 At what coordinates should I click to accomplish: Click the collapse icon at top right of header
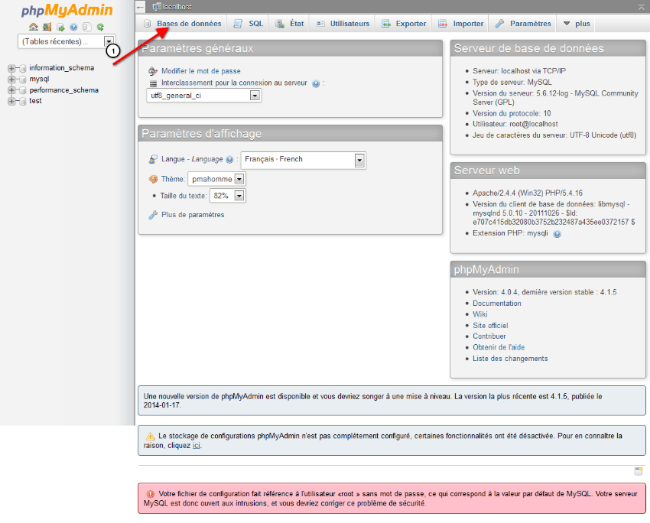click(641, 6)
